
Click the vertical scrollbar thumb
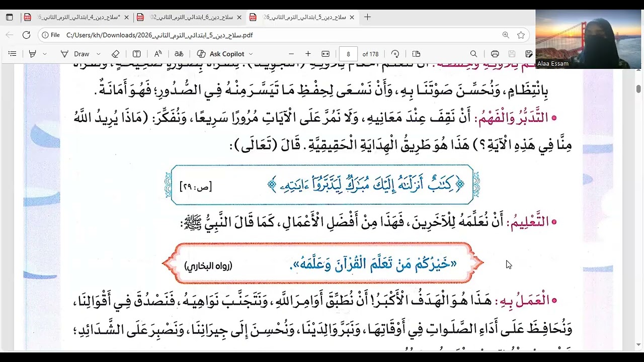[638, 88]
